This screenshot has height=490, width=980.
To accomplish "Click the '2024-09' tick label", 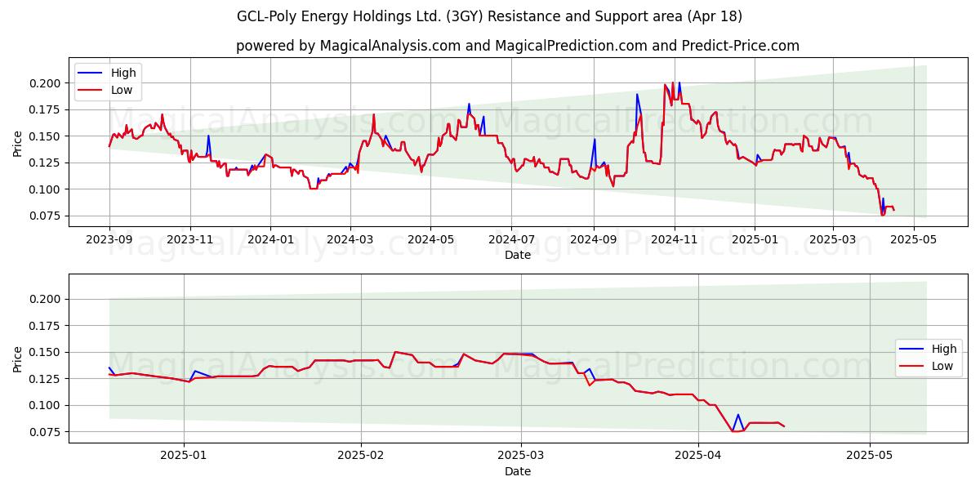I will click(x=593, y=239).
